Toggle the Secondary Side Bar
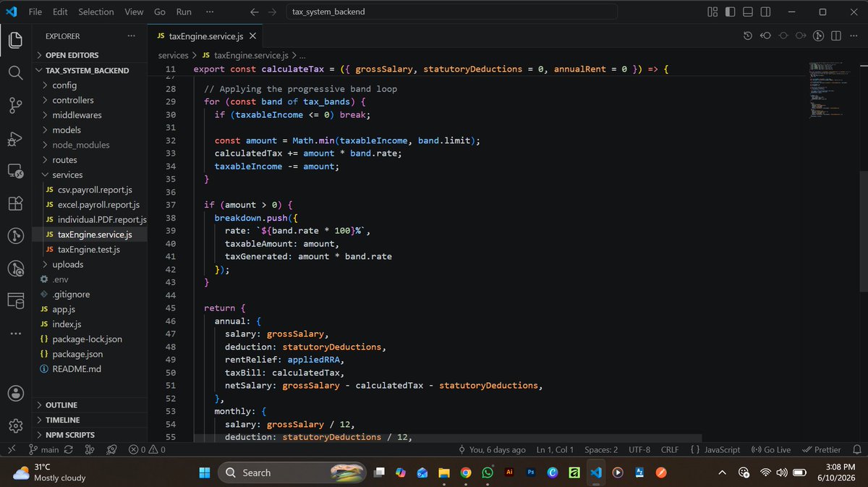The height and width of the screenshot is (487, 868). pos(765,12)
